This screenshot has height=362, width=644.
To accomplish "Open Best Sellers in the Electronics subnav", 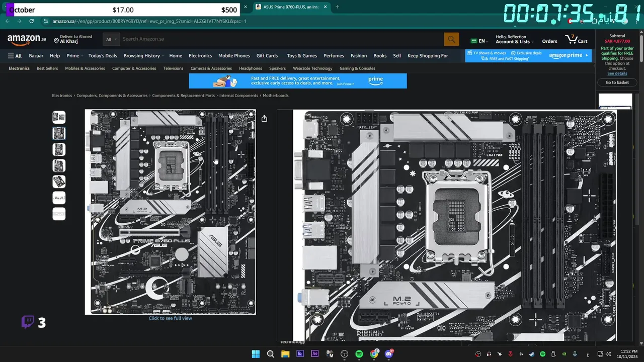I will tap(47, 68).
